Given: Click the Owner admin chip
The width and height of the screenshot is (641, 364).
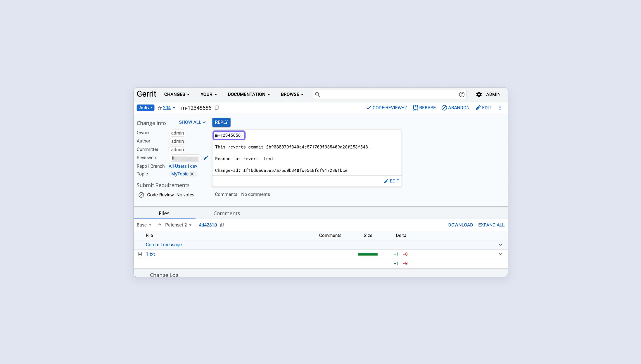Looking at the screenshot, I should point(177,133).
